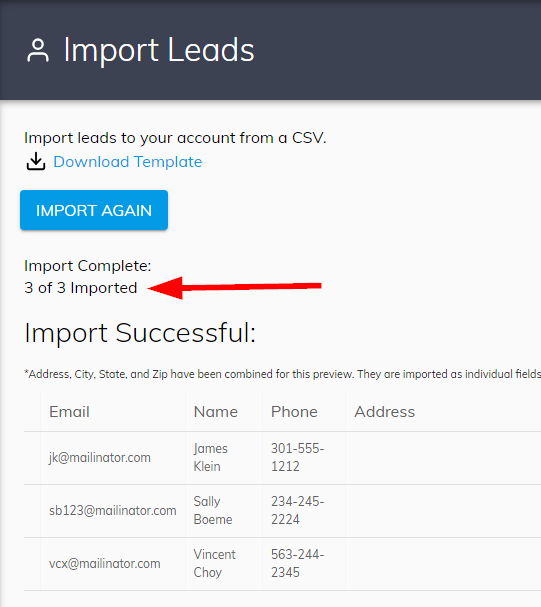Screen dimensions: 541x607
Task: Select the James Klein name cell
Action: pyautogui.click(x=211, y=458)
